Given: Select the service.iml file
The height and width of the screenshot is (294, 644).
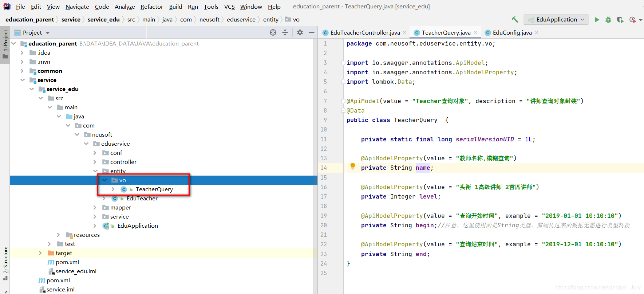Looking at the screenshot, I should click(60, 289).
